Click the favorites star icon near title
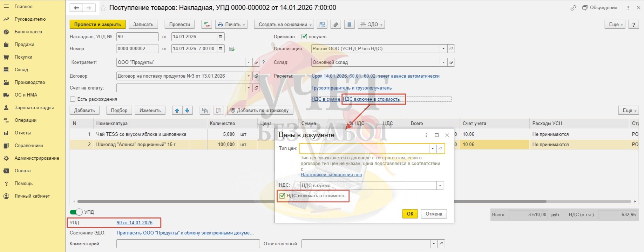This screenshot has height=252, width=644. [103, 8]
